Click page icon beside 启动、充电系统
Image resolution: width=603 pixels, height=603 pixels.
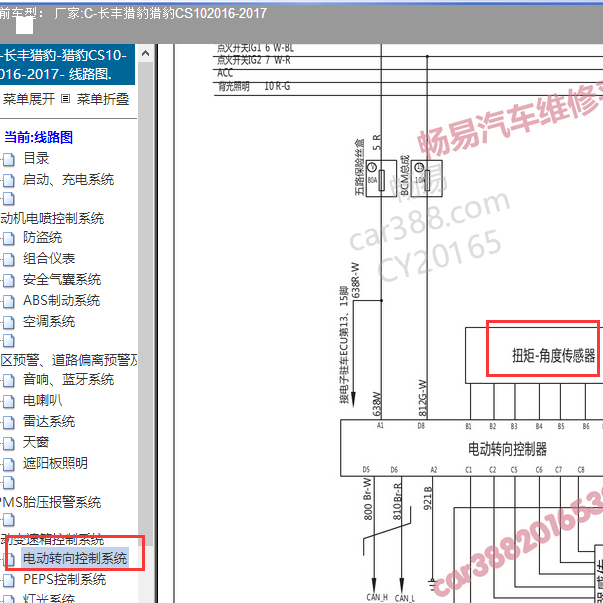pos(9,180)
